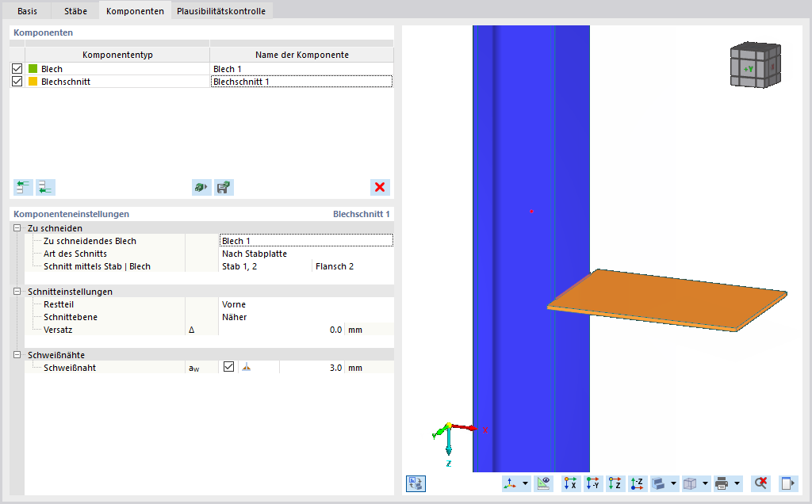Click the magnifier with red X icon
This screenshot has width=812, height=504.
pos(760,483)
